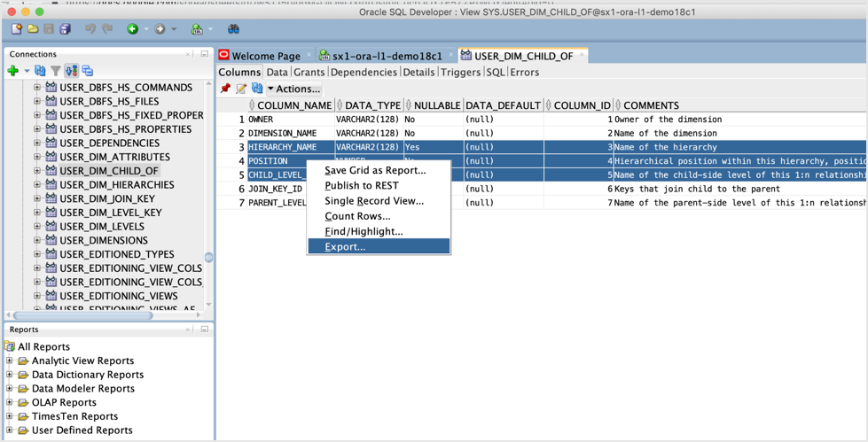This screenshot has width=868, height=442.
Task: Select USER_EDITIONING_VIEWS in the tree
Action: (119, 296)
